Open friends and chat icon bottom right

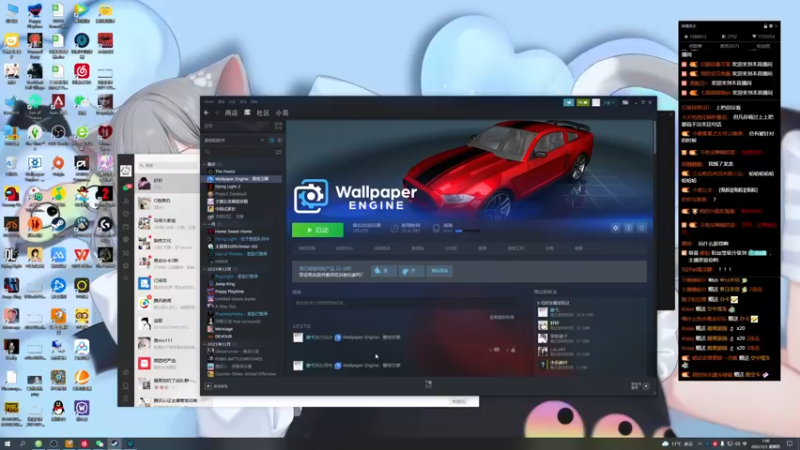click(x=646, y=386)
